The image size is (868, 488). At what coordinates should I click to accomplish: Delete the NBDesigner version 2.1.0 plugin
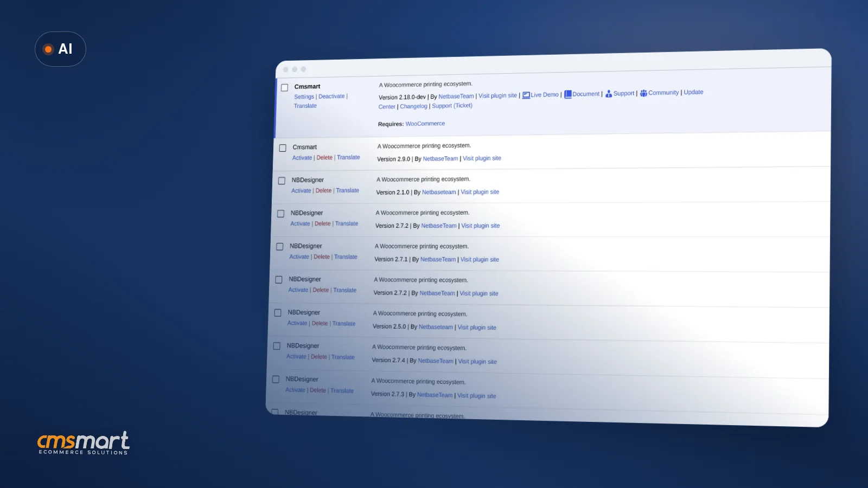point(323,191)
